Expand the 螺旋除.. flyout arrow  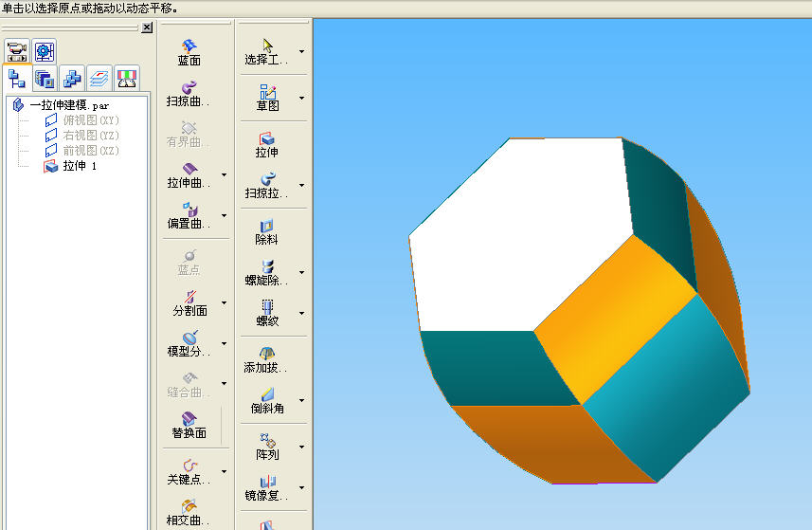point(301,272)
